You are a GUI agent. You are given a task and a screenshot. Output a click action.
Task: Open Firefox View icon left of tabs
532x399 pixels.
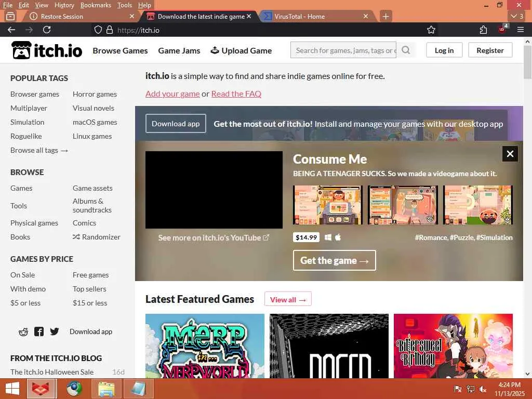coord(10,16)
